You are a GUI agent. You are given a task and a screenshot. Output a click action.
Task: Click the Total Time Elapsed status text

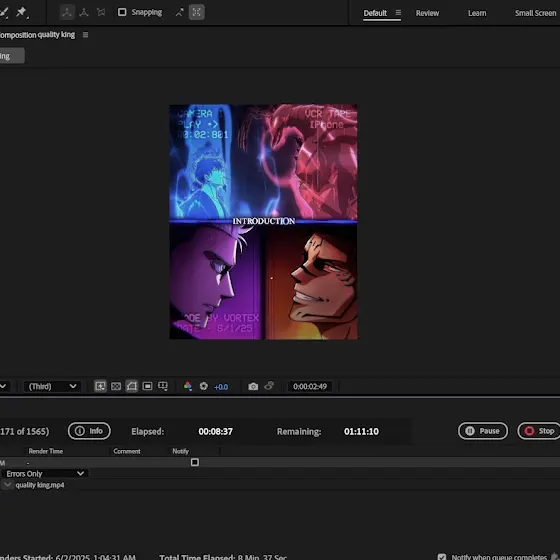point(223,557)
